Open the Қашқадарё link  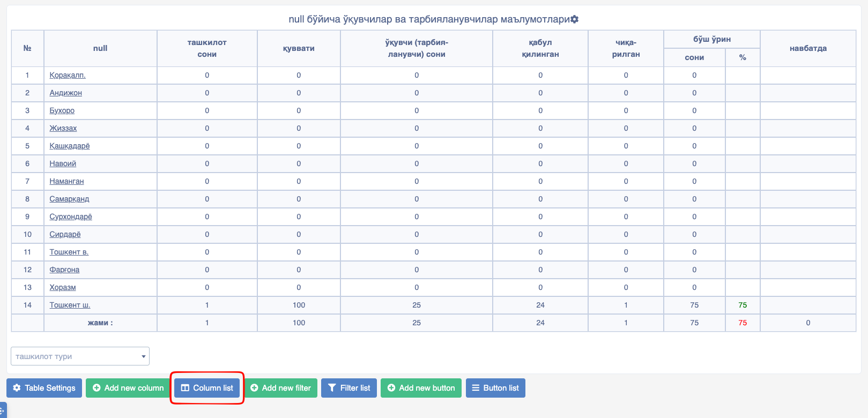point(70,146)
